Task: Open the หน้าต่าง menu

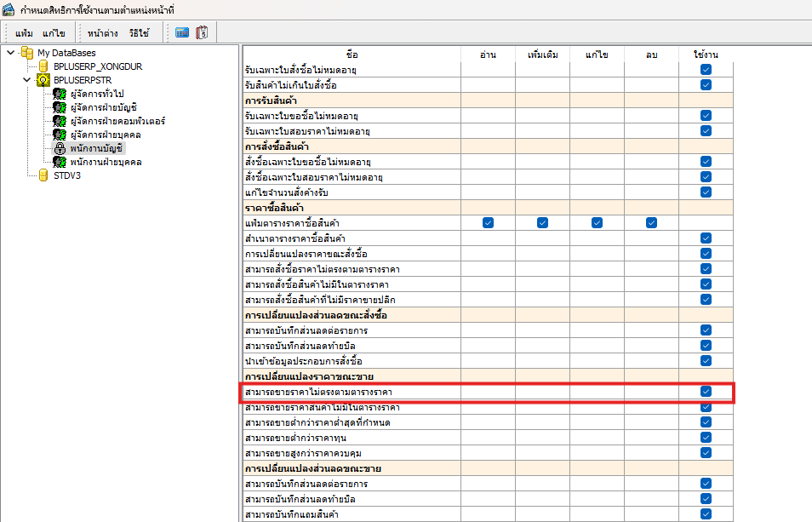Action: tap(101, 33)
